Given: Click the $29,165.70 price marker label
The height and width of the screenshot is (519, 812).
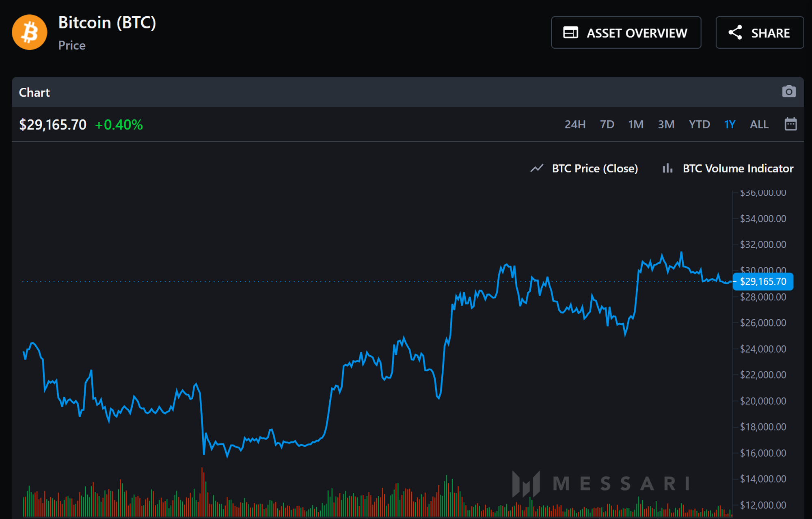Looking at the screenshot, I should point(762,281).
